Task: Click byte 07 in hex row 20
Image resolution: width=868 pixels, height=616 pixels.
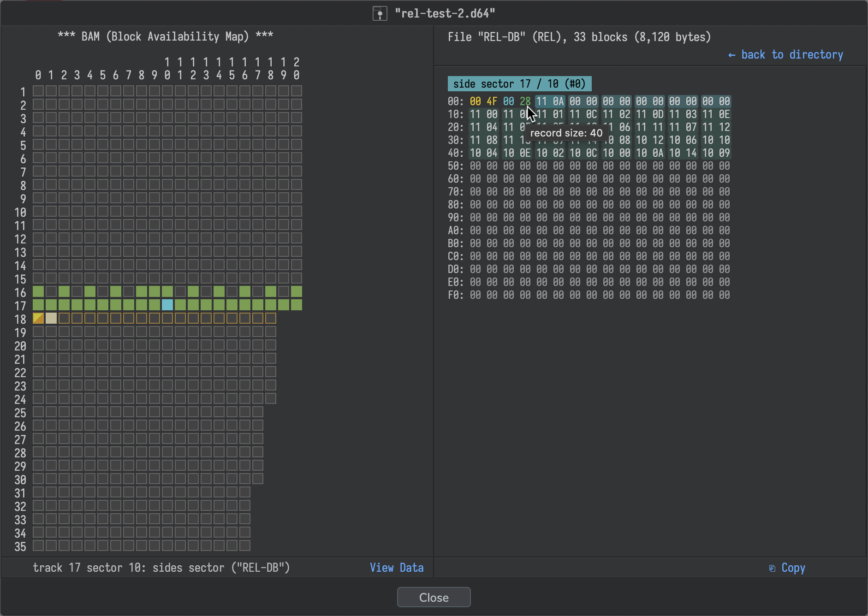Action: pos(691,127)
